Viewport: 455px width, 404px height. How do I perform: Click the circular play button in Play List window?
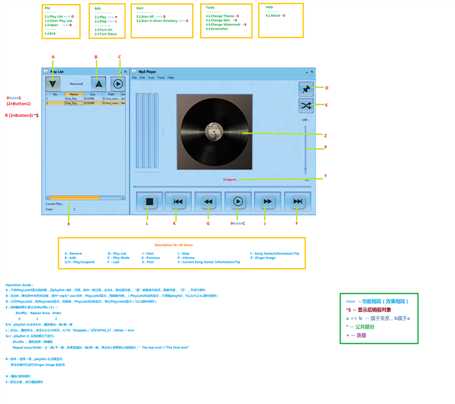118,84
